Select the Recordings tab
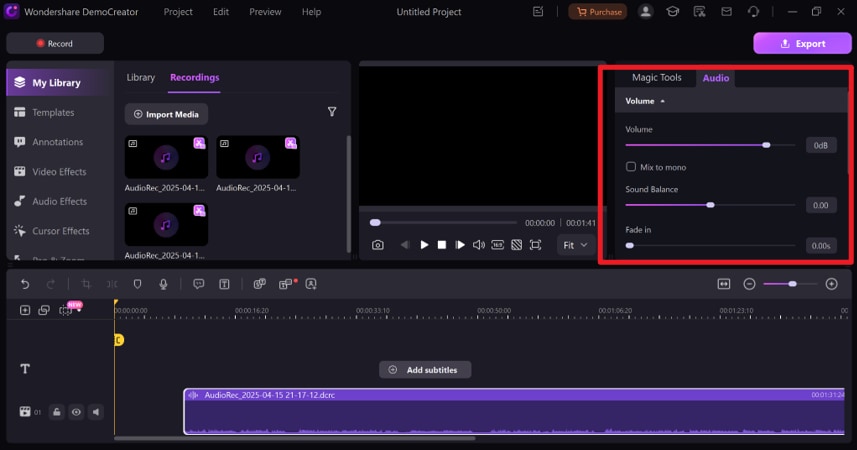Image resolution: width=857 pixels, height=450 pixels. coord(195,78)
